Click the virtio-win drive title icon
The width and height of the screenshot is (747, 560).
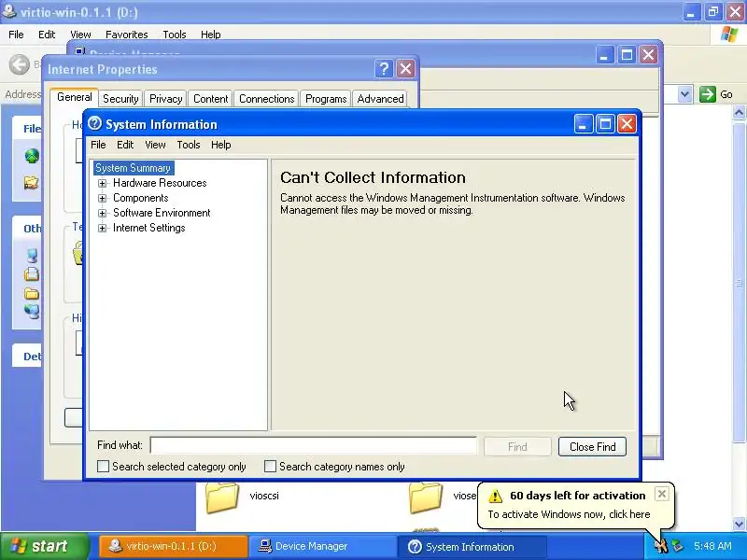tap(9, 10)
